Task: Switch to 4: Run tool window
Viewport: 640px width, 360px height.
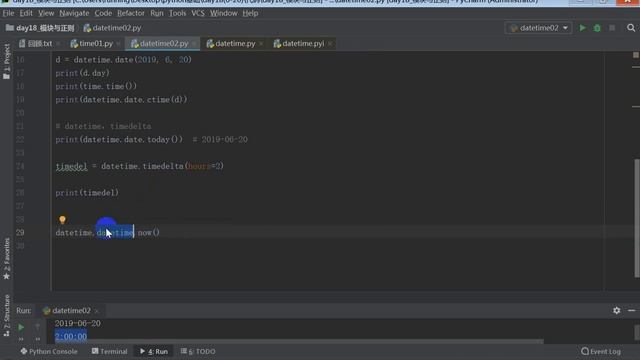Action: coord(154,351)
